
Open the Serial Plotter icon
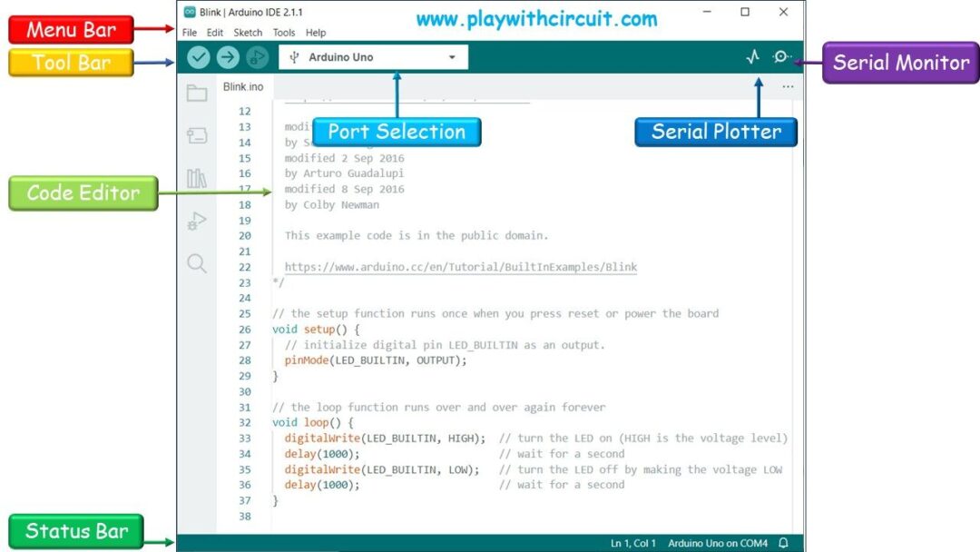tap(751, 56)
